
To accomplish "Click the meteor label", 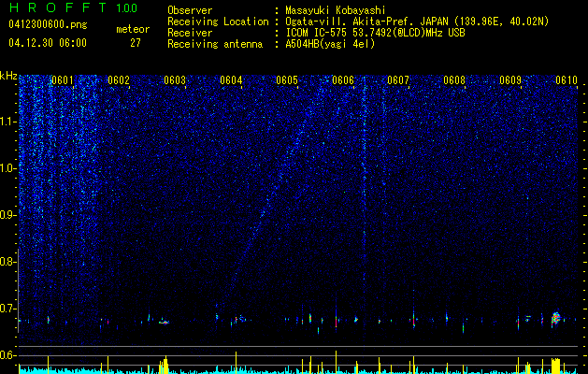I will pyautogui.click(x=133, y=29).
